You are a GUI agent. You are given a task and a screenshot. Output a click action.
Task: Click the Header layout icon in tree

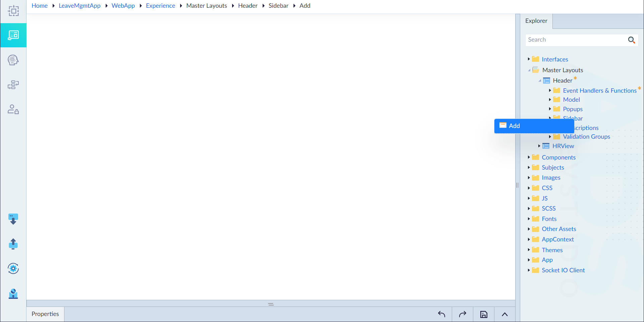pyautogui.click(x=546, y=81)
